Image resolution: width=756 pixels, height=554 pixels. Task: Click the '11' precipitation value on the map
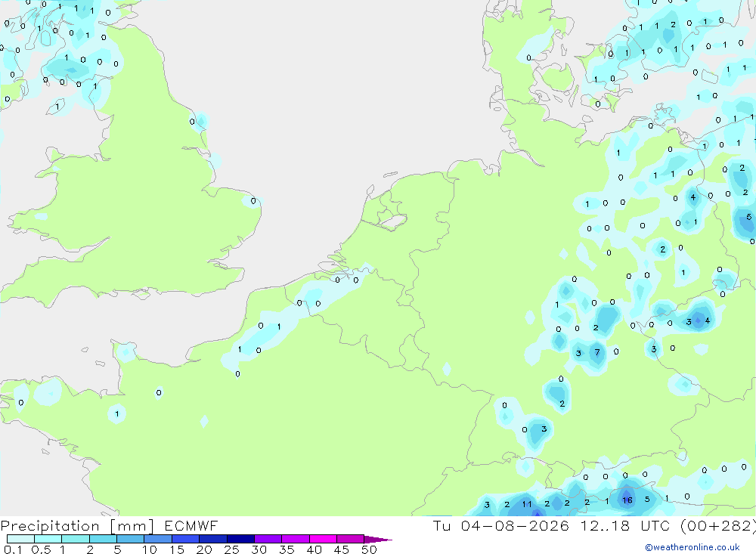pyautogui.click(x=527, y=504)
